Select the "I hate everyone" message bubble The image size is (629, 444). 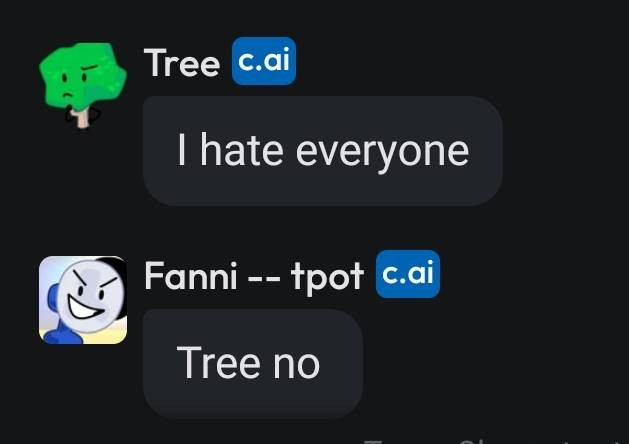pyautogui.click(x=323, y=151)
